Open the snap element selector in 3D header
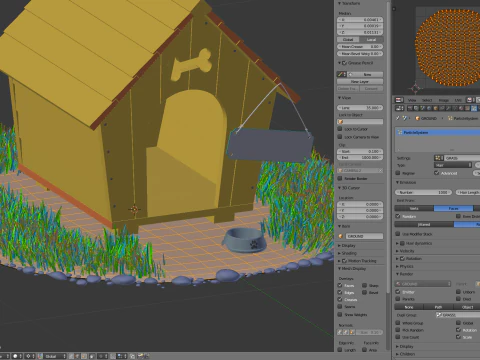480x360 pixels. tap(122, 356)
